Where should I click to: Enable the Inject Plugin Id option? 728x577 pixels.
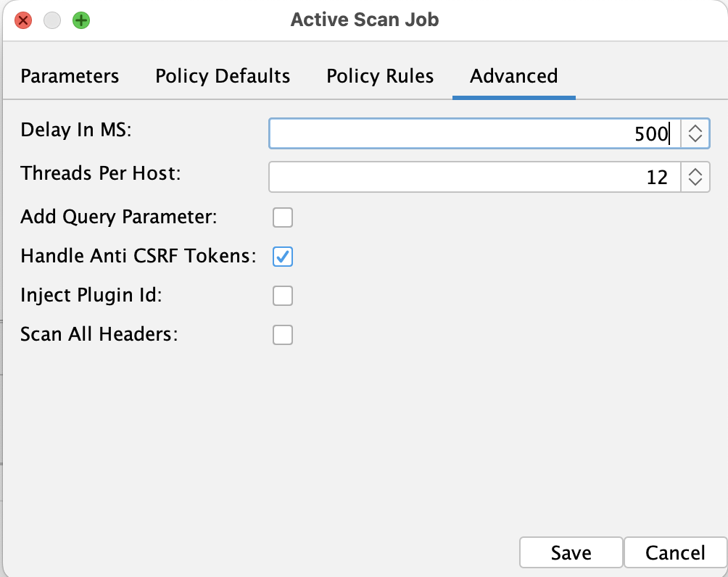click(283, 296)
